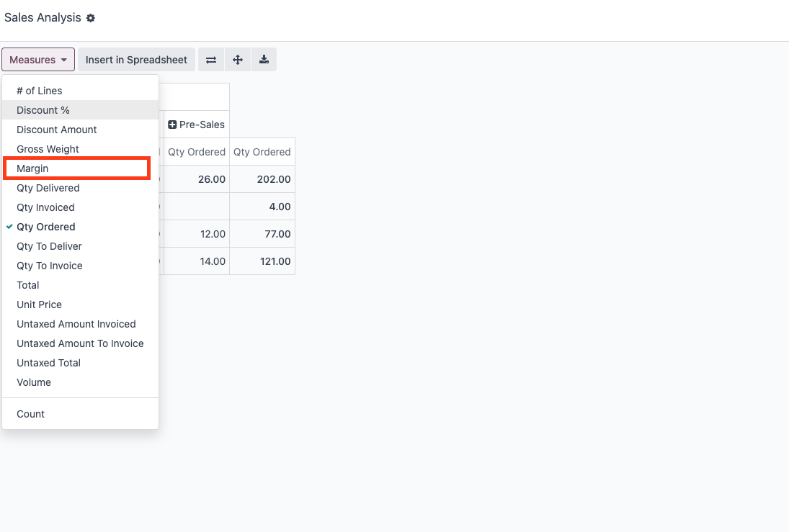
Task: Toggle Untaxed Amount To Invoice measure
Action: tap(81, 343)
